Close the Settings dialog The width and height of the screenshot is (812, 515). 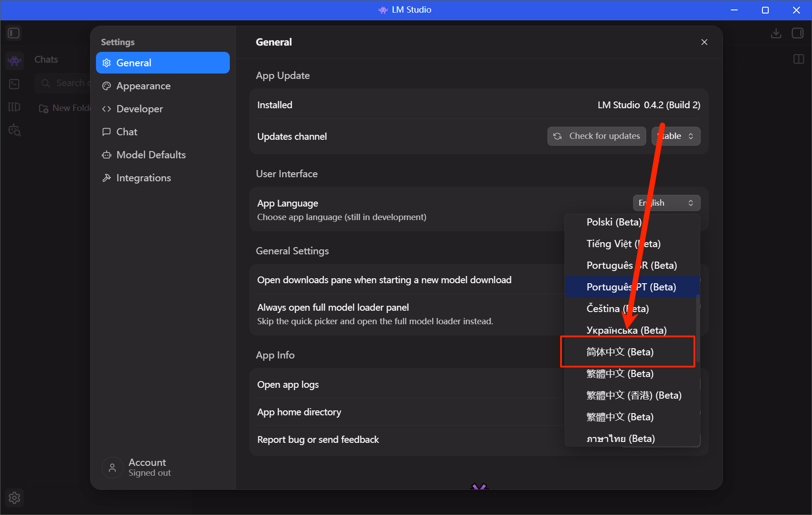pyautogui.click(x=704, y=42)
